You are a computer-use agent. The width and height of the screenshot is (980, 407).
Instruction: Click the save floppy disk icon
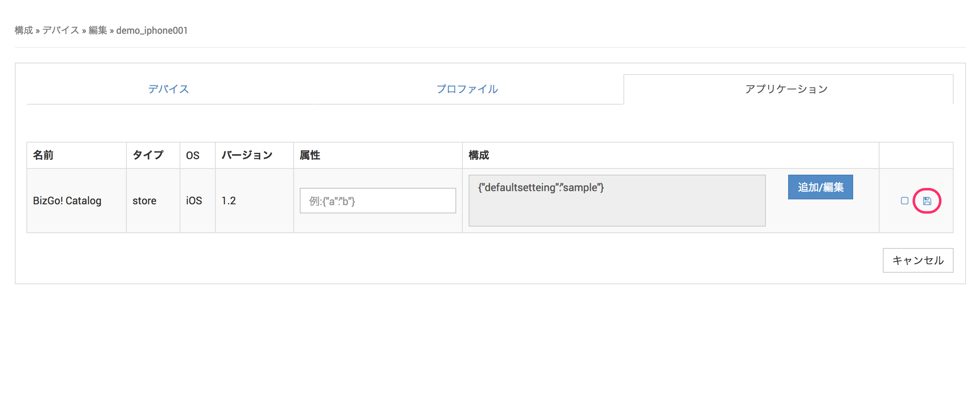[927, 201]
